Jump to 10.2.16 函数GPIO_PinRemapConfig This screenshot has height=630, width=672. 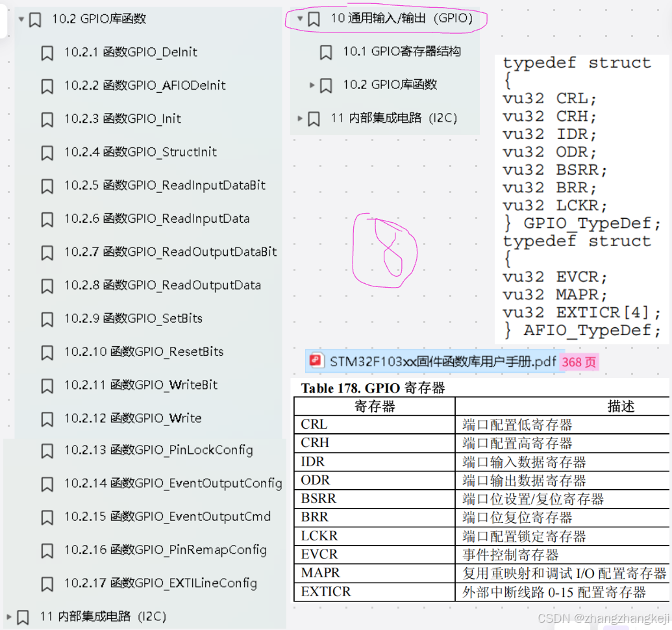point(165,550)
